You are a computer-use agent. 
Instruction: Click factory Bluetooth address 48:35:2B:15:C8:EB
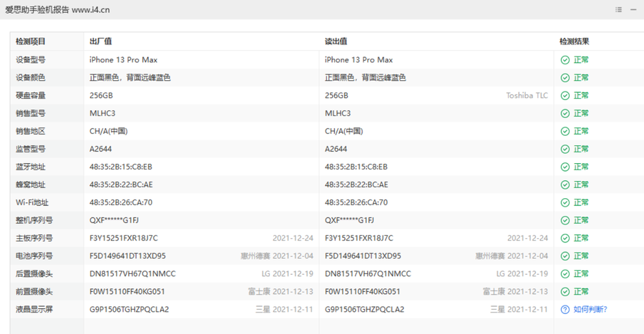tap(121, 167)
